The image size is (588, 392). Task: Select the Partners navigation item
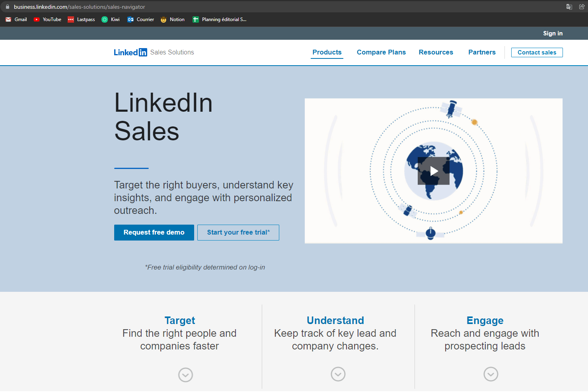coord(482,52)
